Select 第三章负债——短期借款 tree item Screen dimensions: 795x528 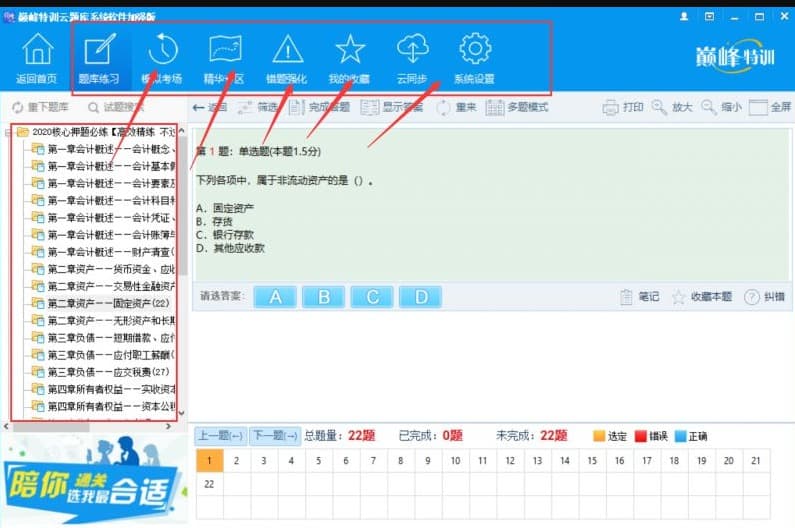[103, 337]
